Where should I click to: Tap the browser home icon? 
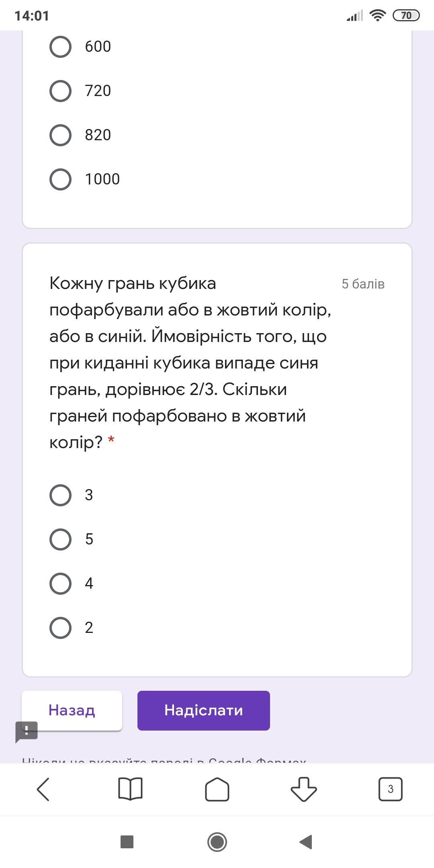(x=217, y=789)
